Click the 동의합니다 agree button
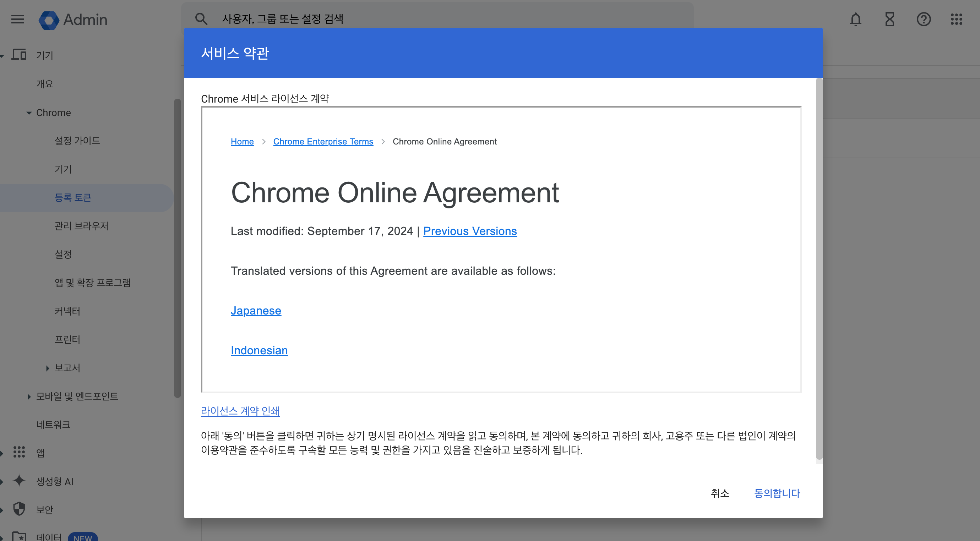The width and height of the screenshot is (980, 541). tap(777, 493)
